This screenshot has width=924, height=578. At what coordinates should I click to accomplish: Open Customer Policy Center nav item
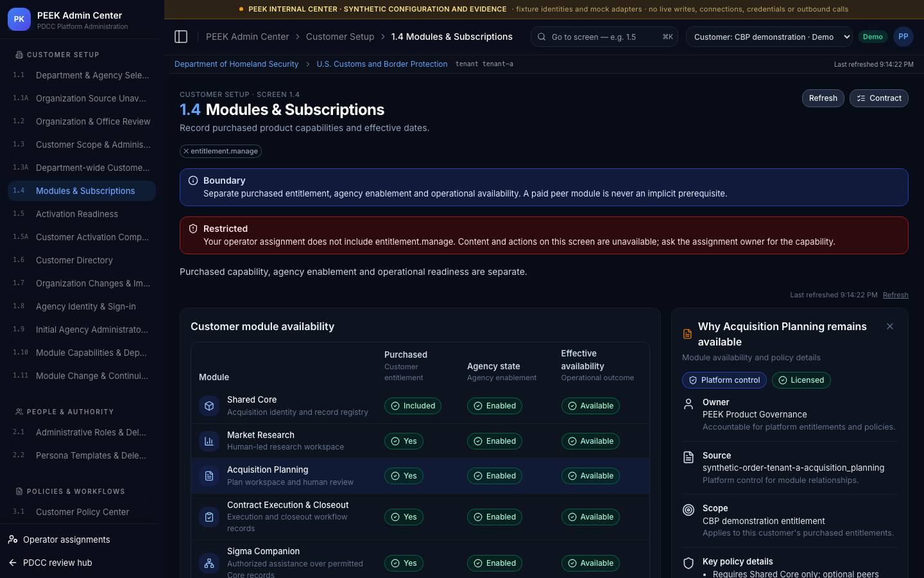point(82,512)
